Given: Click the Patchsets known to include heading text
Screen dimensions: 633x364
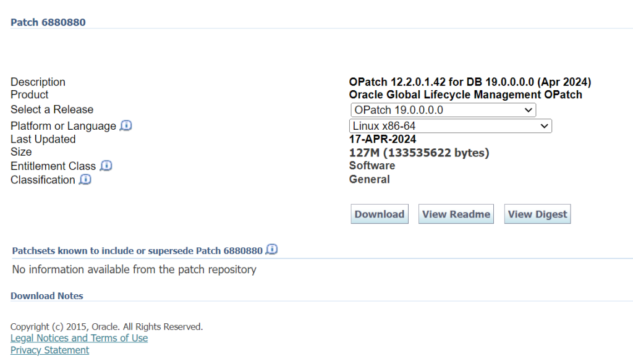Looking at the screenshot, I should coord(137,251).
